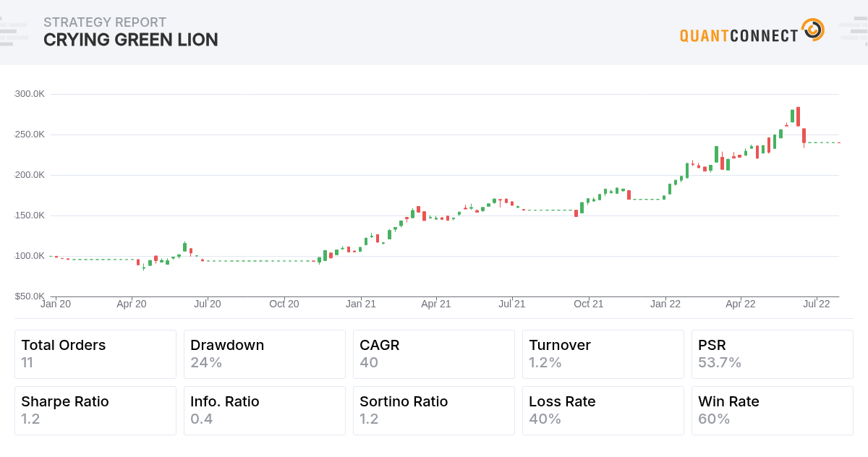Open the Total Orders stat card
868x457 pixels.
pos(95,354)
